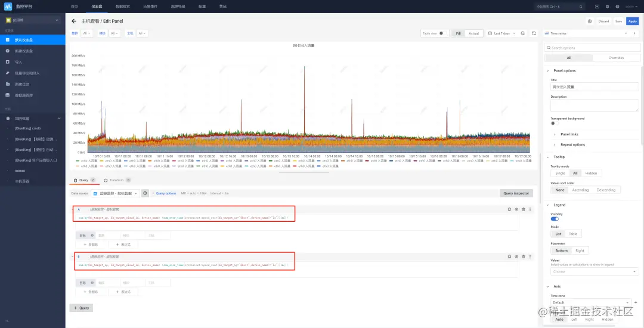Select the Overrides tab

[616, 58]
